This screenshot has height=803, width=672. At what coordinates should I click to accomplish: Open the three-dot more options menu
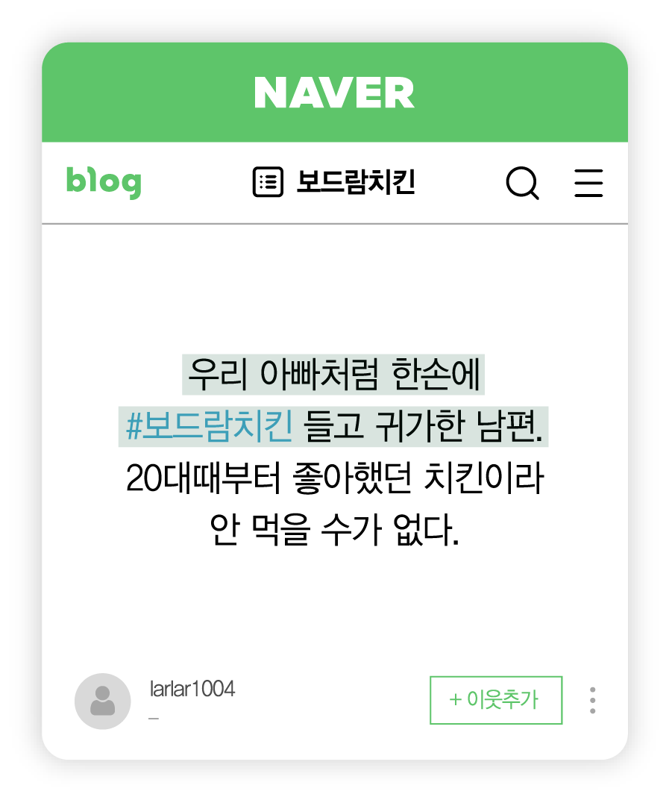[593, 700]
